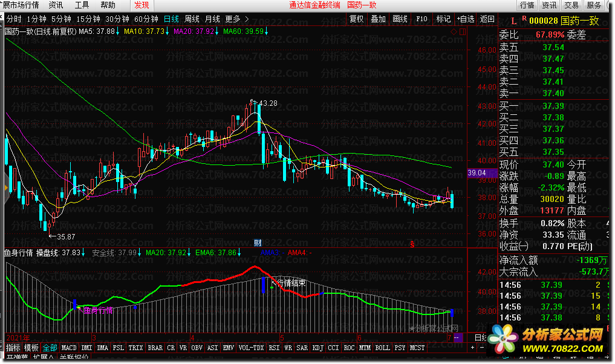The image size is (615, 364).
Task: Select the 全部 indicator filter
Action: coord(50,348)
